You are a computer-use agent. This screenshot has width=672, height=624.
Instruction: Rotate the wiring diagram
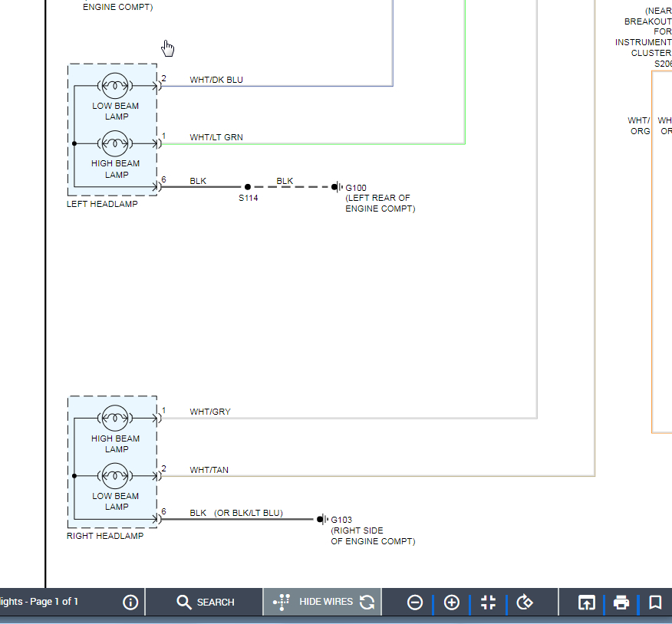(x=525, y=603)
